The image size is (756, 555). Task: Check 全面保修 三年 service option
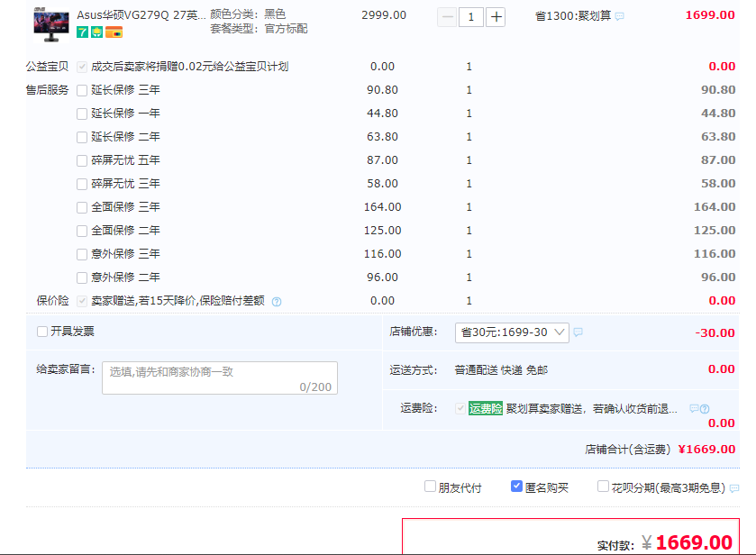pyautogui.click(x=82, y=208)
